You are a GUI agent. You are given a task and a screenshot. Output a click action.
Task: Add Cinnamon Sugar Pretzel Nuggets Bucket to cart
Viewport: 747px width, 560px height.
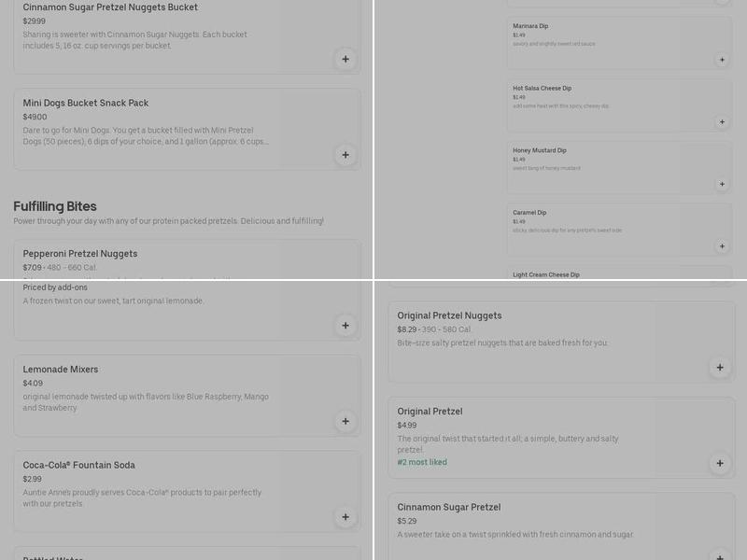[345, 59]
